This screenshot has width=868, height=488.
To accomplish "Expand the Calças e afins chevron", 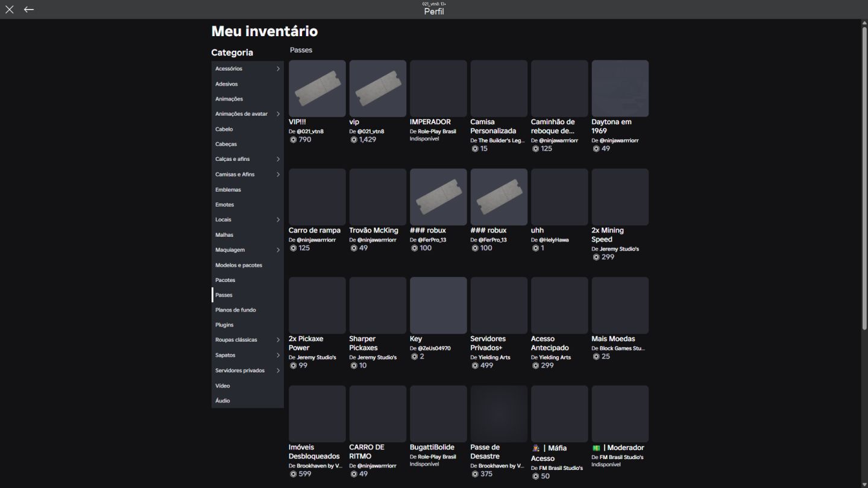I will 278,159.
